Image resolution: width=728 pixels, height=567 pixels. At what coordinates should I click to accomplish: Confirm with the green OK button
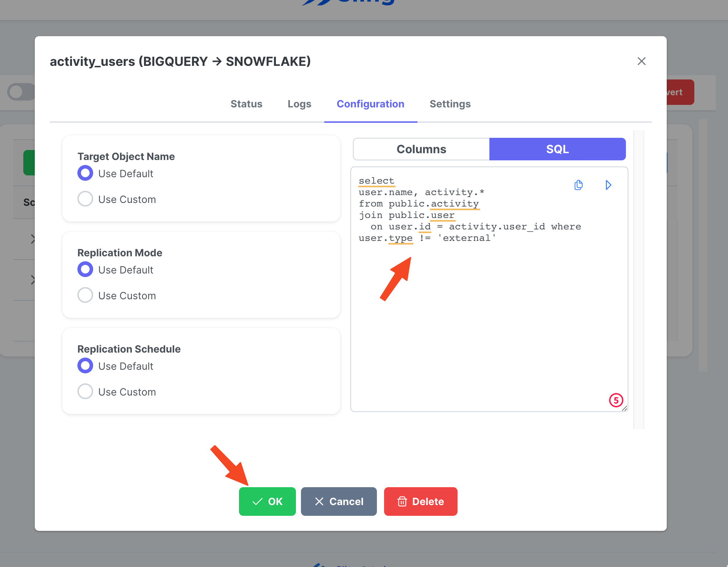coord(267,501)
